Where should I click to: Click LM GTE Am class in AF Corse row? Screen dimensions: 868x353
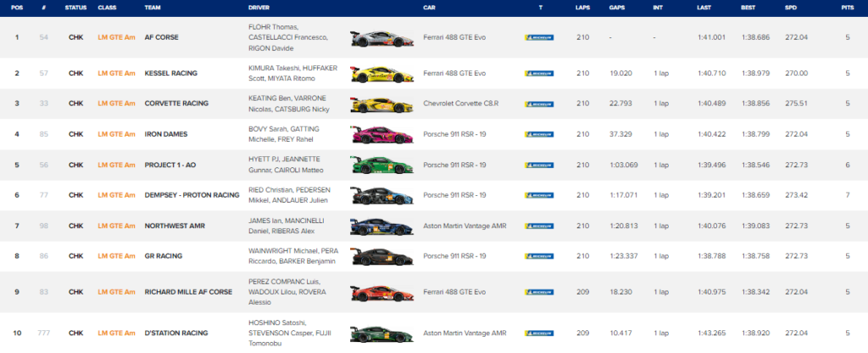116,37
